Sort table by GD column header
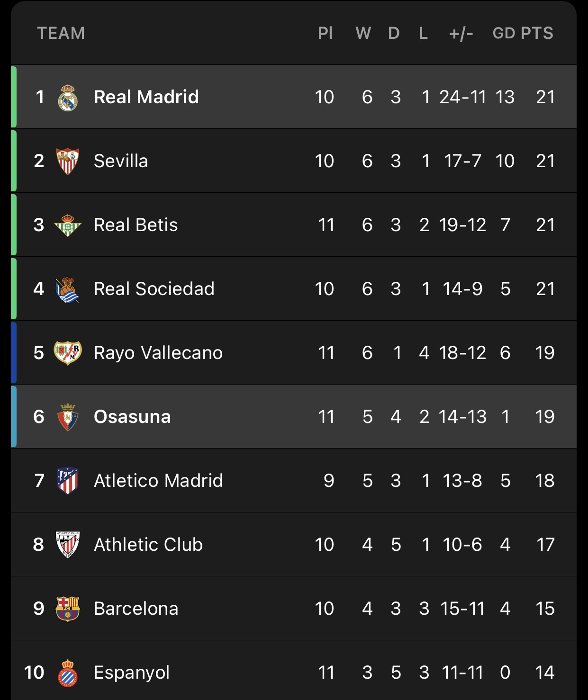 [x=504, y=33]
